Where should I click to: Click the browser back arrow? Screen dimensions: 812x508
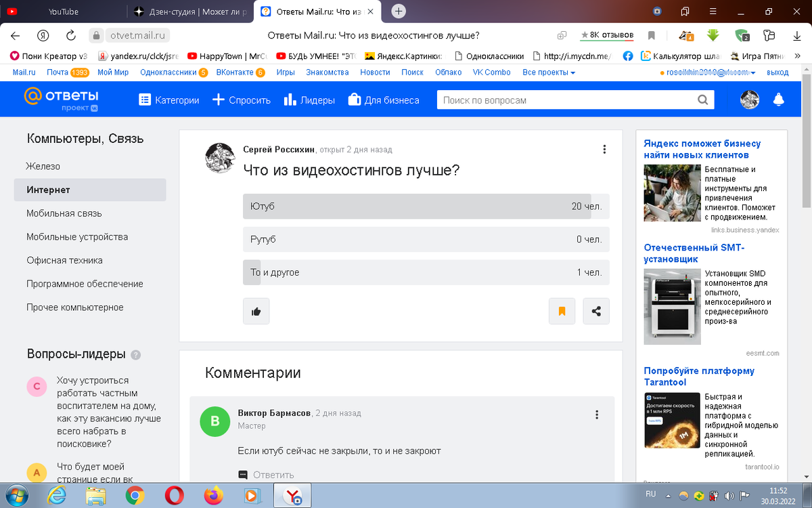click(15, 35)
